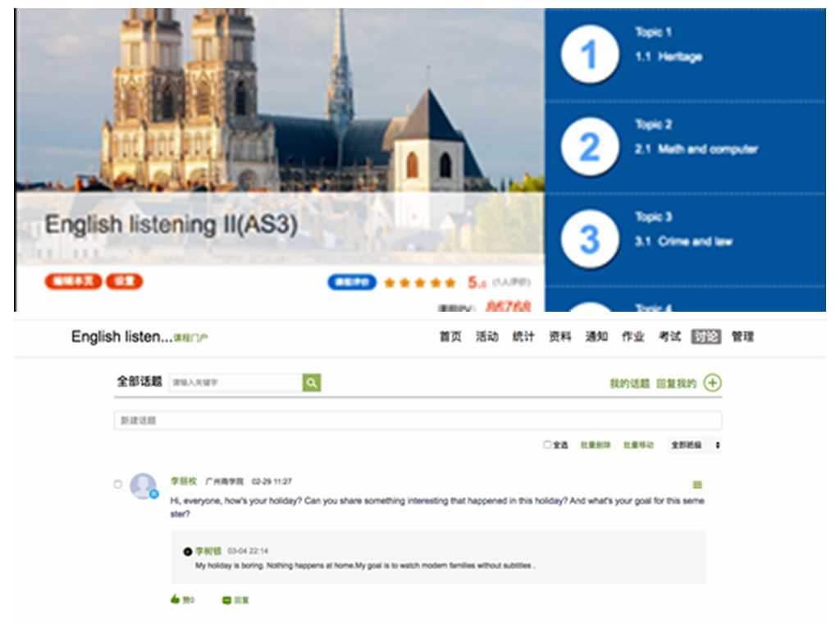
Task: Open the post options menu icon
Action: (x=697, y=485)
